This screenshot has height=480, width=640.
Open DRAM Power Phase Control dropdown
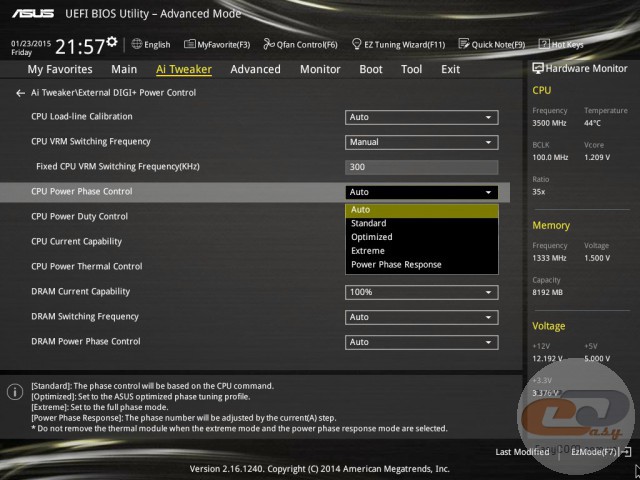coord(422,342)
